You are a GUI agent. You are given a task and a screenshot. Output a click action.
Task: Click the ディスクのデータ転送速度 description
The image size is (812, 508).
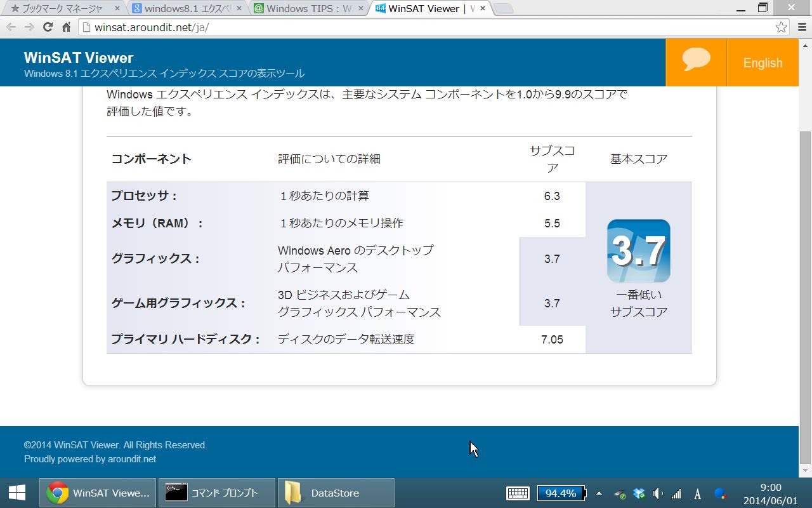(x=346, y=340)
